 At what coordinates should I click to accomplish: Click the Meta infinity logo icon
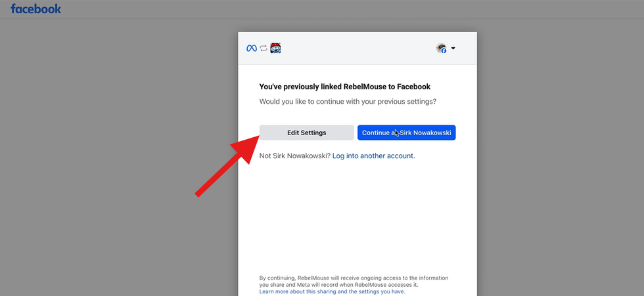click(x=251, y=49)
